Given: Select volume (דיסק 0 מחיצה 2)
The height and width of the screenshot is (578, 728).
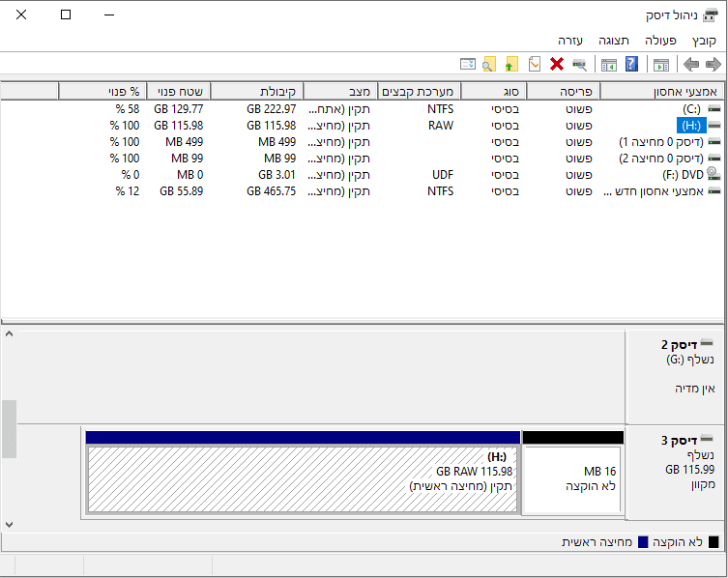Looking at the screenshot, I should pos(661,159).
